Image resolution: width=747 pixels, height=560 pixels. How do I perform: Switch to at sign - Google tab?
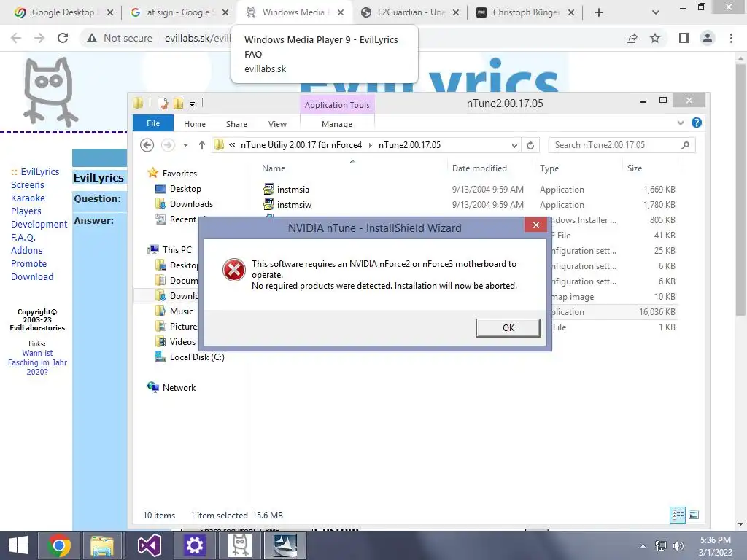pos(179,12)
